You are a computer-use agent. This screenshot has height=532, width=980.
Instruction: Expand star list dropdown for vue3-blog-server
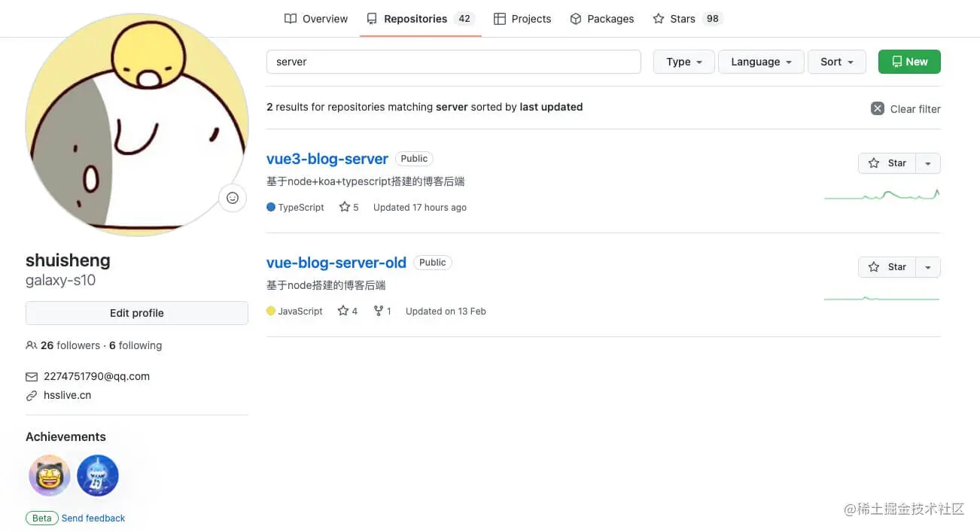click(928, 163)
